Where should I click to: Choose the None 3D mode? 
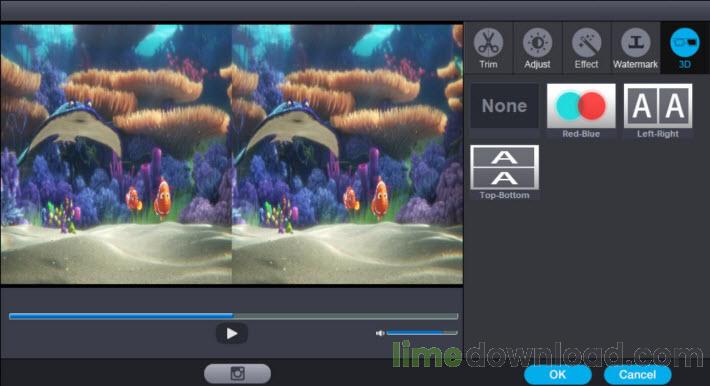[x=504, y=106]
